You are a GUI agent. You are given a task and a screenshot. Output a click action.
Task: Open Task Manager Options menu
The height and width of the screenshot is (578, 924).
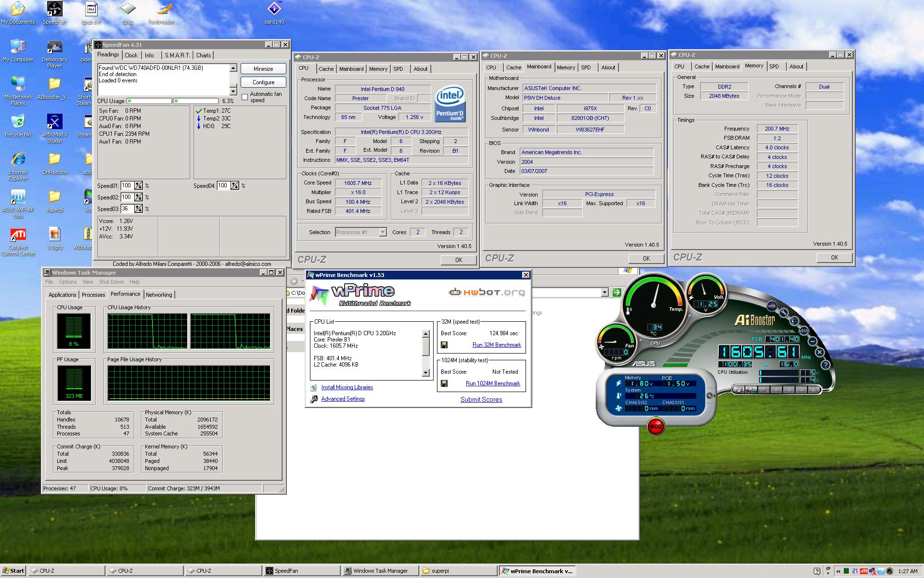tap(67, 282)
